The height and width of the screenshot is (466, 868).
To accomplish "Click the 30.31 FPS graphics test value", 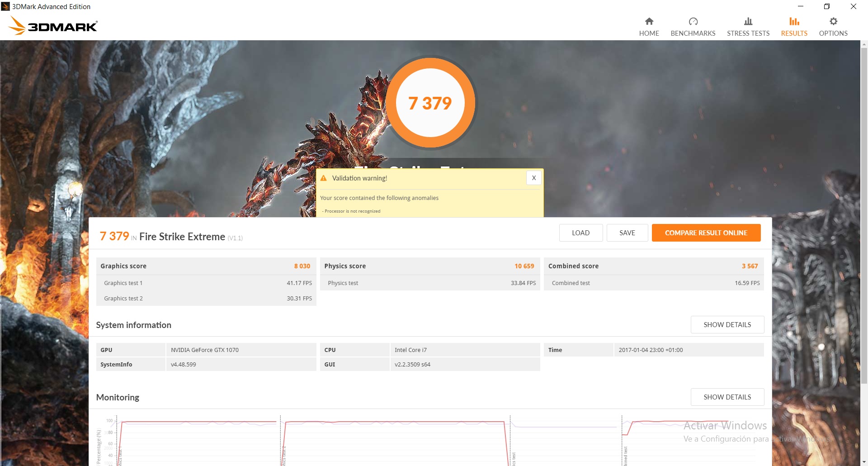I will click(x=299, y=298).
